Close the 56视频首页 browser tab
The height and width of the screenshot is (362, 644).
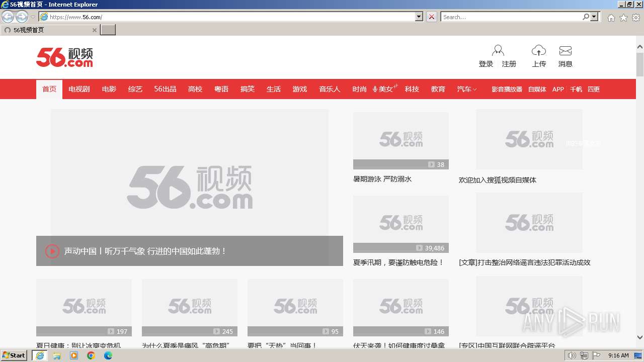pyautogui.click(x=94, y=30)
